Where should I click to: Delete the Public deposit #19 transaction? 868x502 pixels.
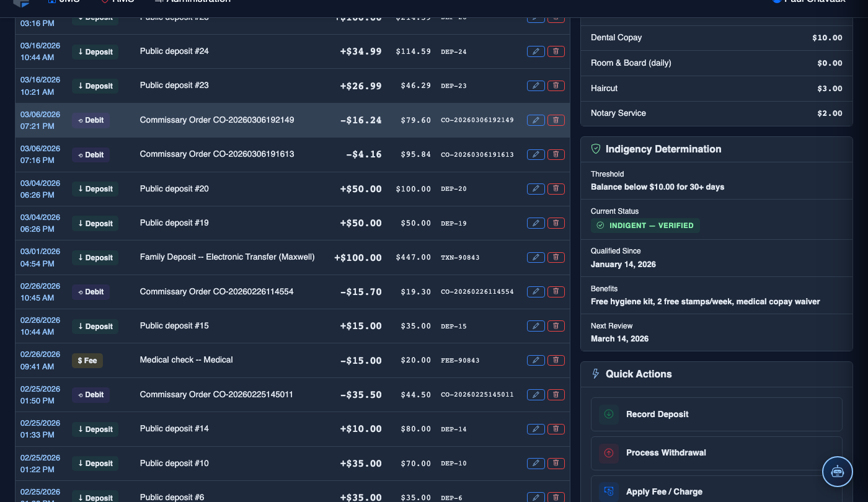pos(556,223)
